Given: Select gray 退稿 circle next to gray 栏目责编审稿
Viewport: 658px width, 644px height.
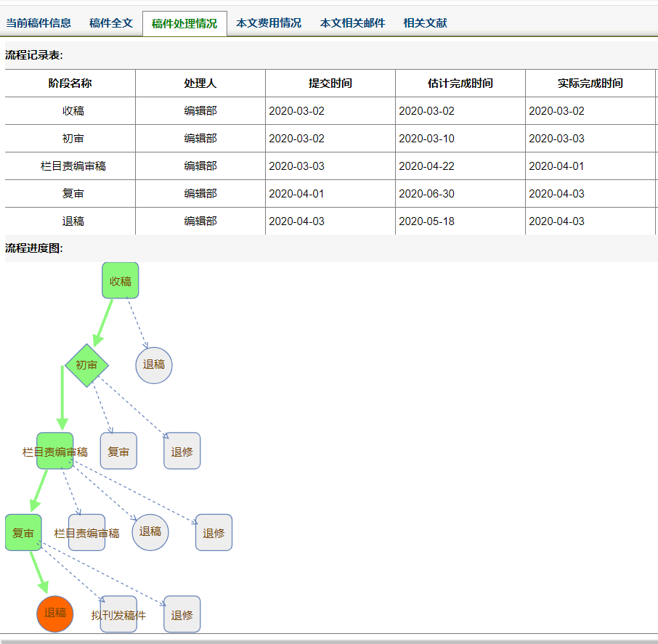Looking at the screenshot, I should (150, 532).
